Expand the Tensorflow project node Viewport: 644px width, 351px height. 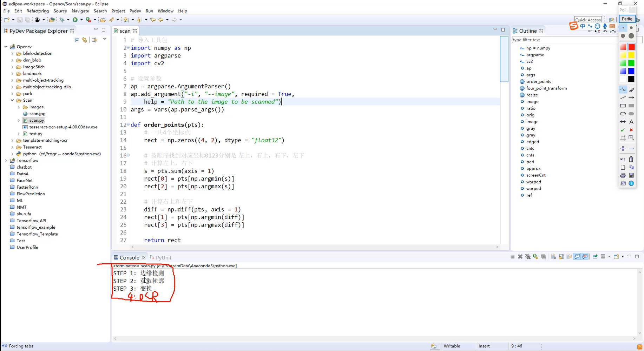[x=6, y=161]
